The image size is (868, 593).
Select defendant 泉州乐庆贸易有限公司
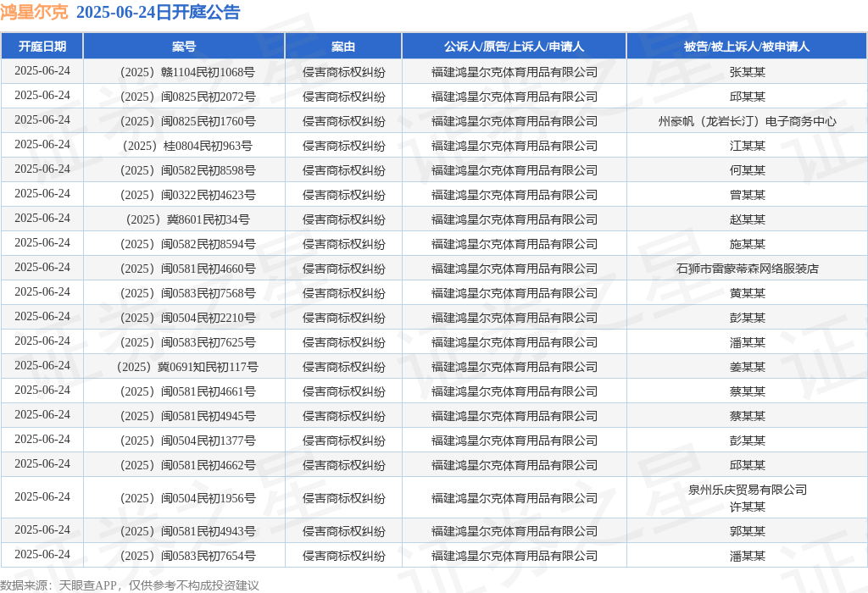(x=748, y=490)
